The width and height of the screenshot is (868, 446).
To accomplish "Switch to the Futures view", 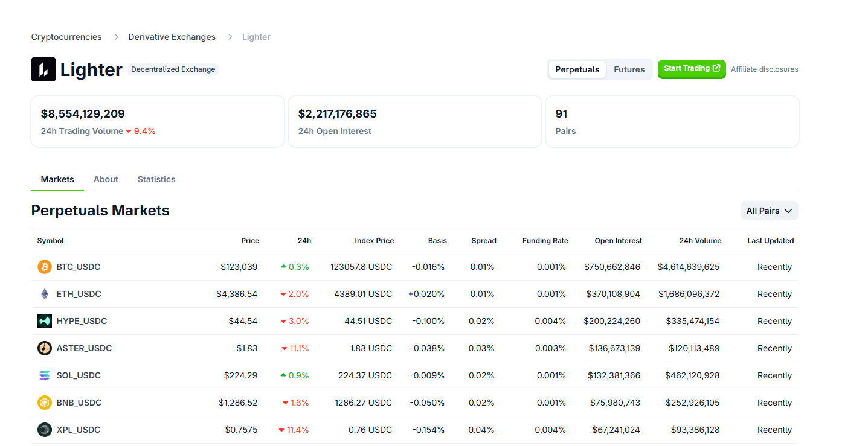I will [x=629, y=69].
